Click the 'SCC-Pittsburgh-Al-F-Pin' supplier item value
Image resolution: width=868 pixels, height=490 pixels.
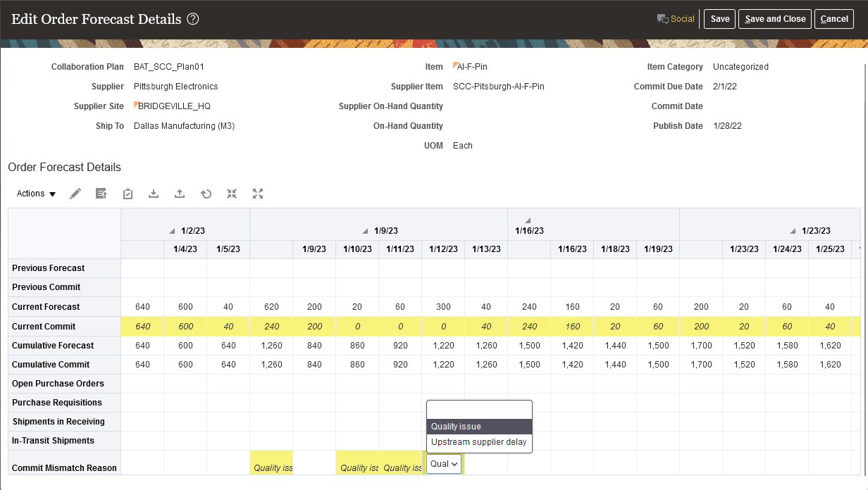pos(499,87)
